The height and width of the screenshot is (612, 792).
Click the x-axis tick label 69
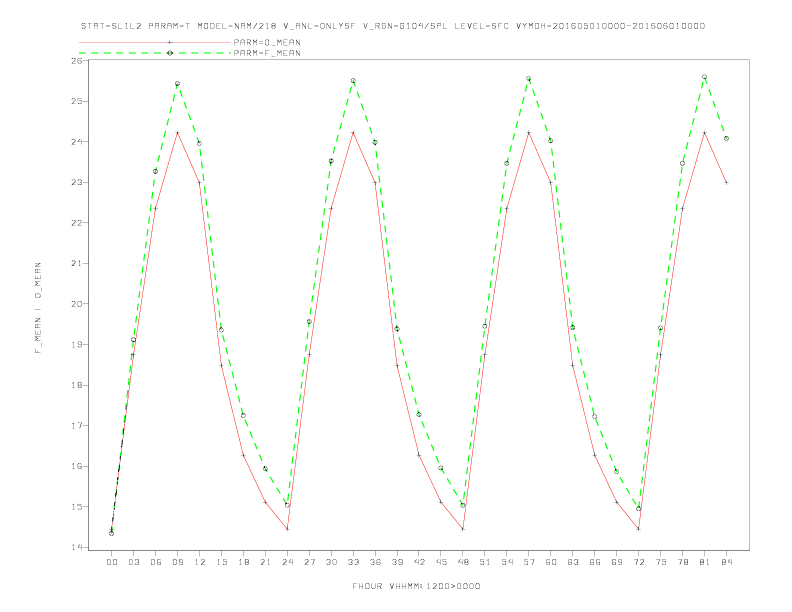point(617,562)
